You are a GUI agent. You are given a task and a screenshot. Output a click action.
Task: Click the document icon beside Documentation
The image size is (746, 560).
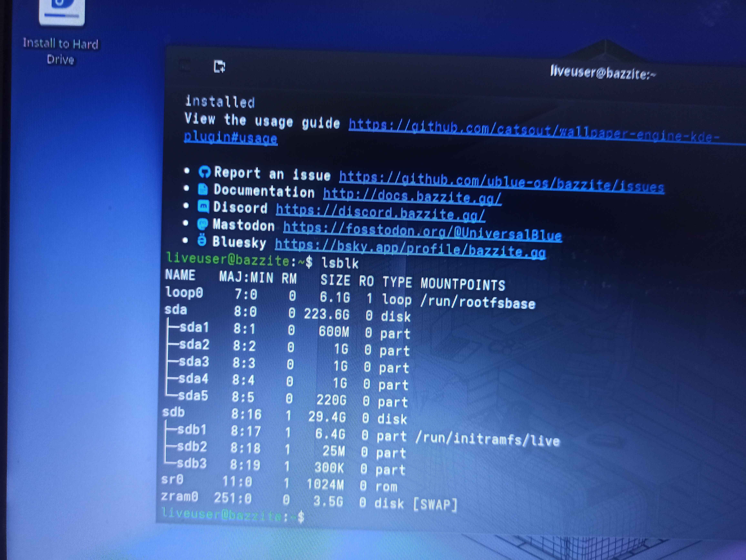[x=203, y=189]
